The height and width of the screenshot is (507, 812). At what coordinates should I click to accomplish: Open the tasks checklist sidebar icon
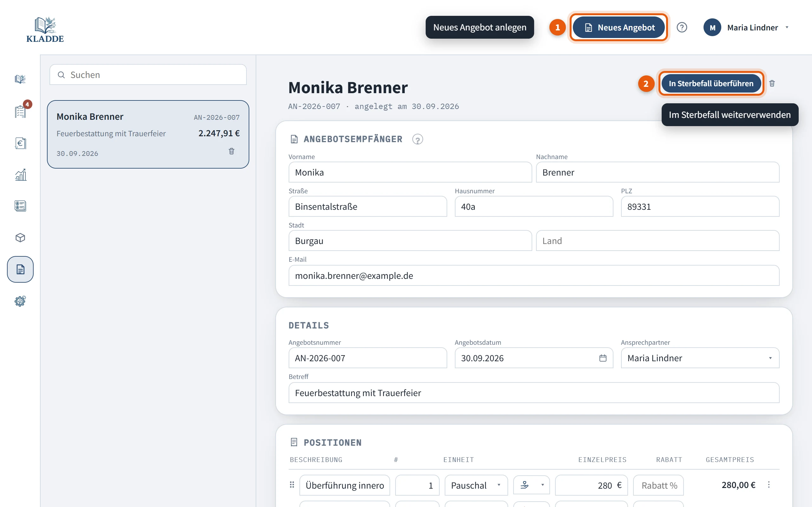coord(20,111)
